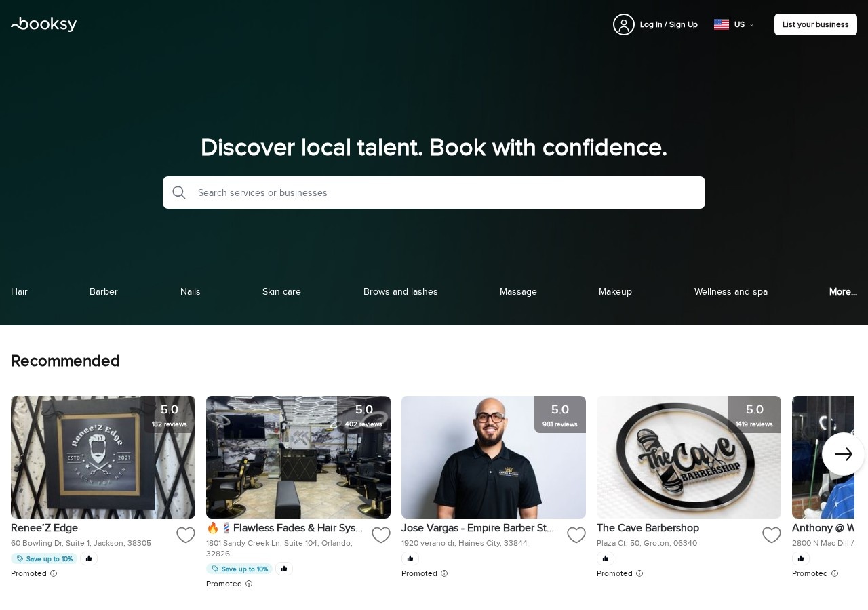Open The Cave Barbershop business title
The width and height of the screenshot is (868, 610).
[x=648, y=528]
